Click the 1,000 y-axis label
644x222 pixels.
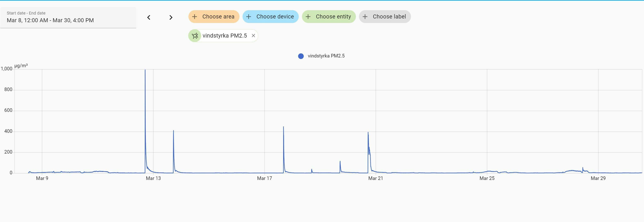coord(6,69)
